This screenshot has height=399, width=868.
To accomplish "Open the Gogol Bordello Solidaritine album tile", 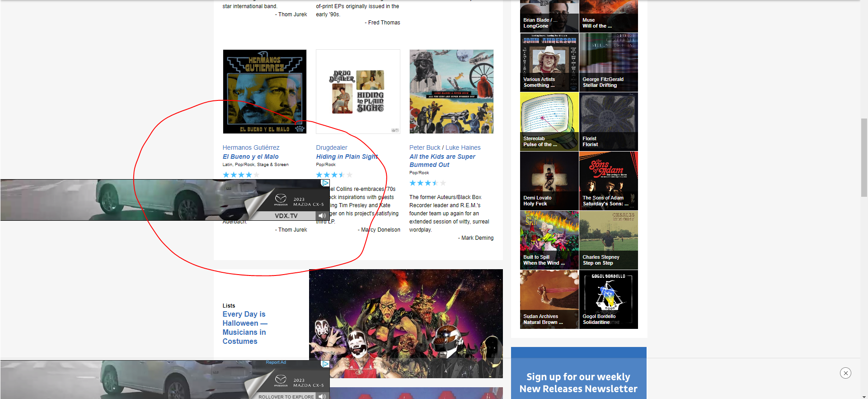I will [608, 299].
